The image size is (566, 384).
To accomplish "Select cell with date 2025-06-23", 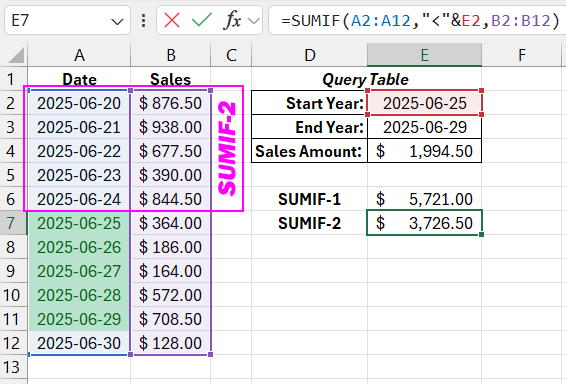I will pos(79,175).
